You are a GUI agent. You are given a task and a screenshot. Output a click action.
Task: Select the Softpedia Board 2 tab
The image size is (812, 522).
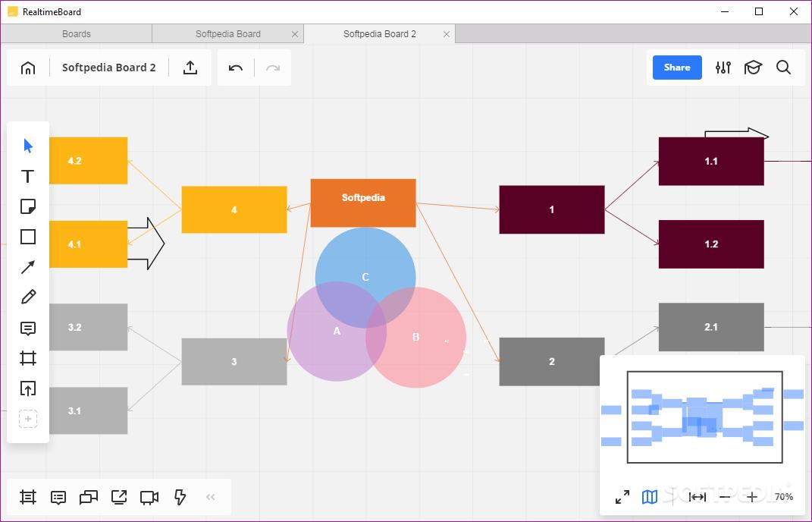pos(380,33)
